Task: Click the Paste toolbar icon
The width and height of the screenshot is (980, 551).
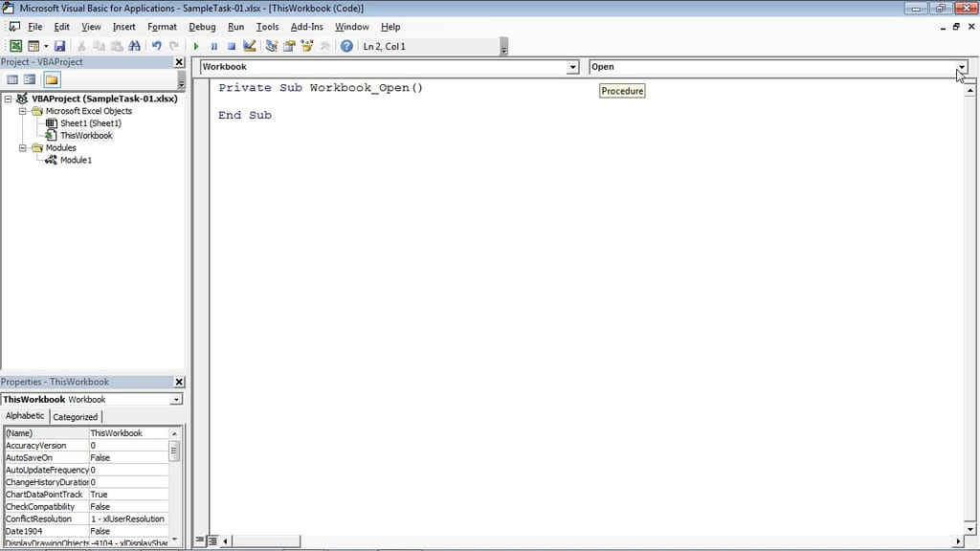Action: (x=117, y=46)
